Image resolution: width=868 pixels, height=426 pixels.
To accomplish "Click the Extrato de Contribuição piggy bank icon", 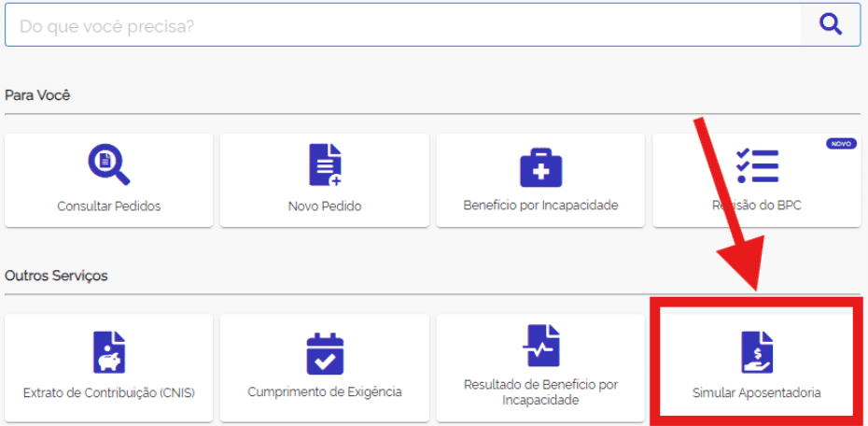I will 108,351.
